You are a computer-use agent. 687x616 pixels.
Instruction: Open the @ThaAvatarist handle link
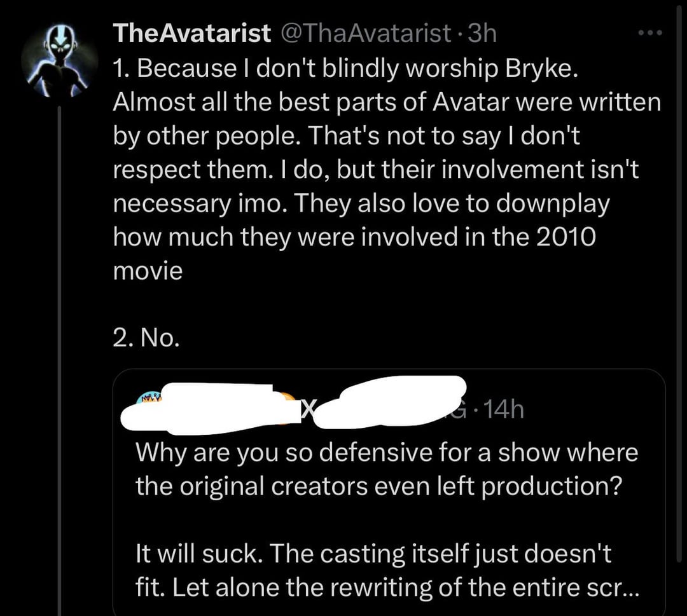click(365, 33)
